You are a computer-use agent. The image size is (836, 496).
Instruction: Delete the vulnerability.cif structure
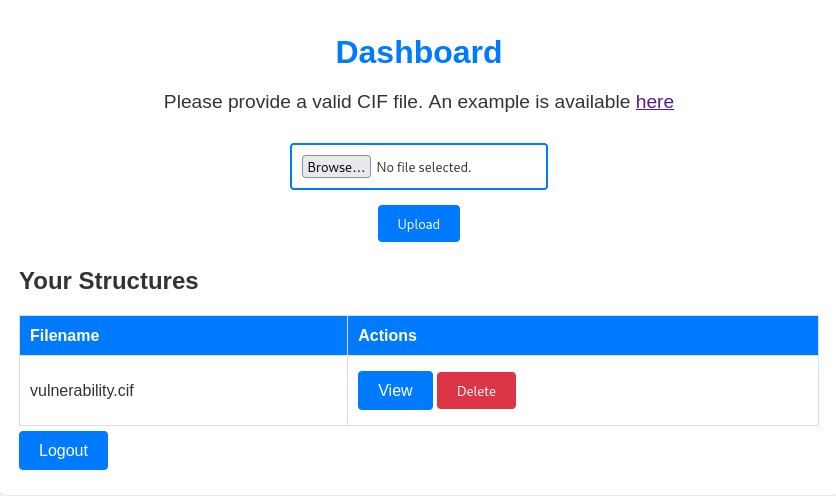point(476,390)
